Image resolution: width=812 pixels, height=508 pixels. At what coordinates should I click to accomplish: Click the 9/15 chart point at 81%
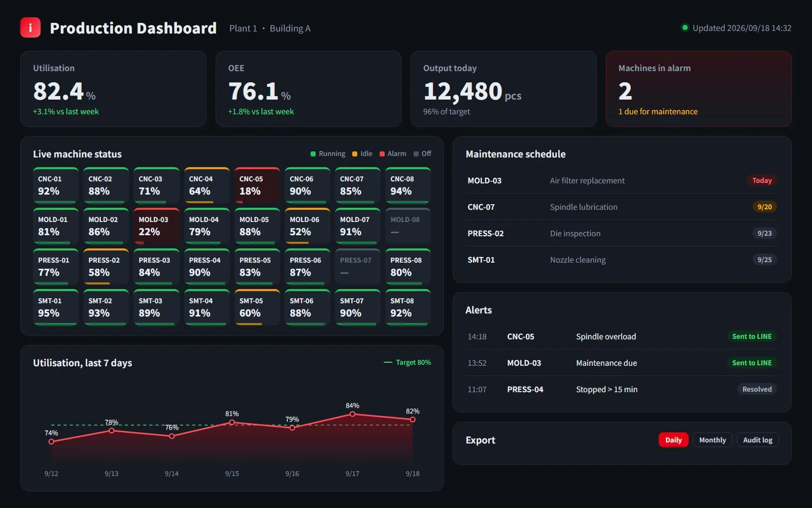232,422
